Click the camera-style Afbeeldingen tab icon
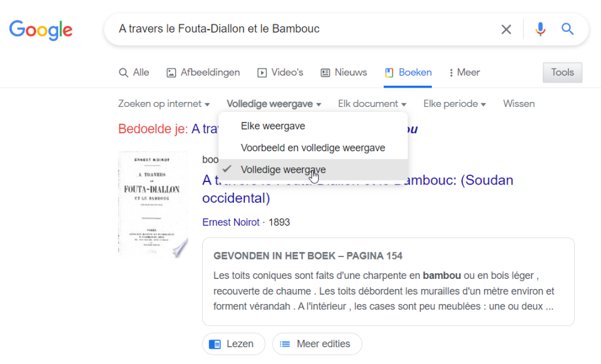 [170, 73]
